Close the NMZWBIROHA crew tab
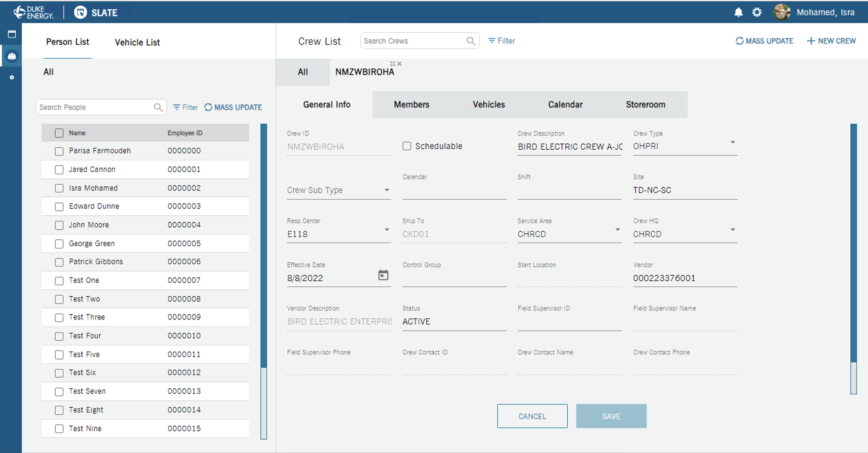The width and height of the screenshot is (868, 453). point(400,64)
